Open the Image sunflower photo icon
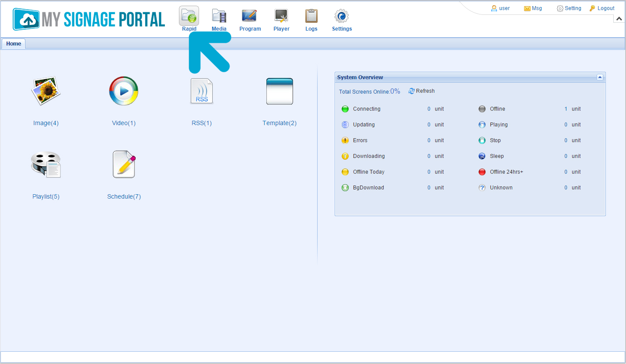Image resolution: width=626 pixels, height=364 pixels. (45, 91)
